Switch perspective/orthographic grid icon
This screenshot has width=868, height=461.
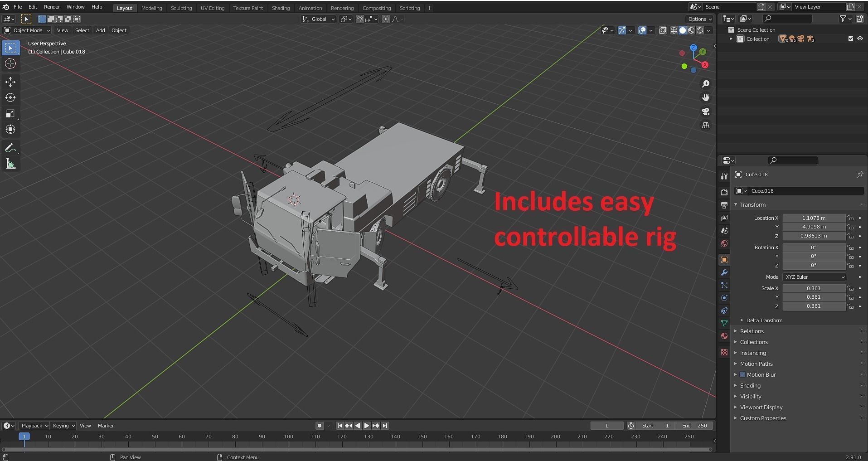tap(706, 126)
